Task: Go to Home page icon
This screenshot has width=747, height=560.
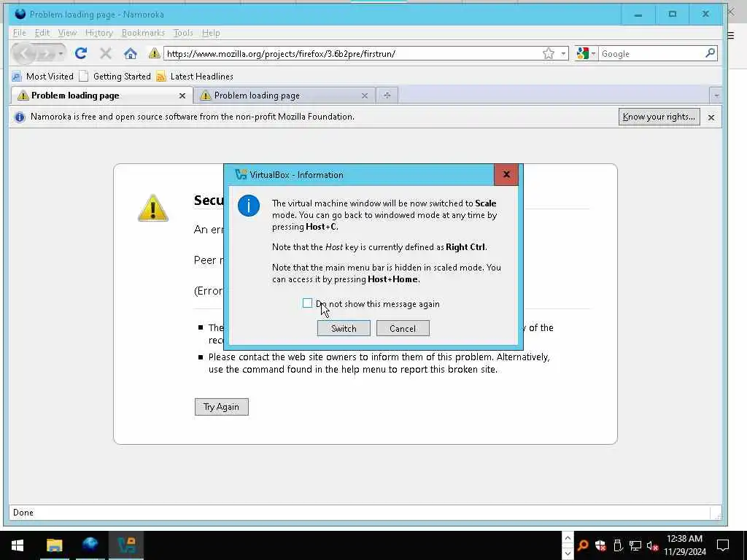Action: coord(130,53)
